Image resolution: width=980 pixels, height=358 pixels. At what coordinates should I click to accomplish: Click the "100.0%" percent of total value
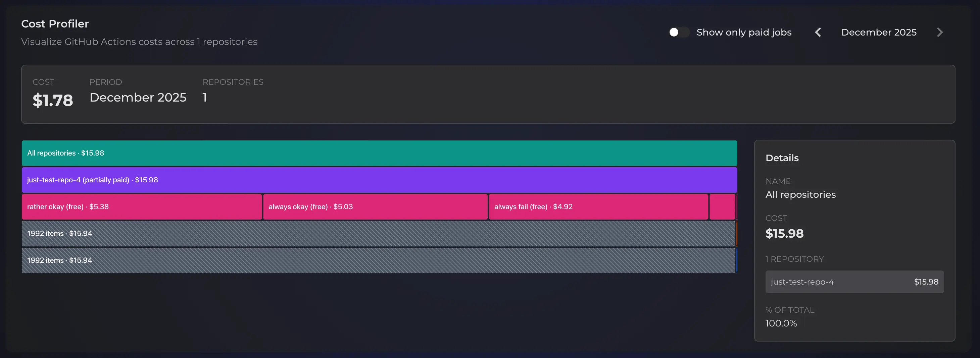(781, 323)
